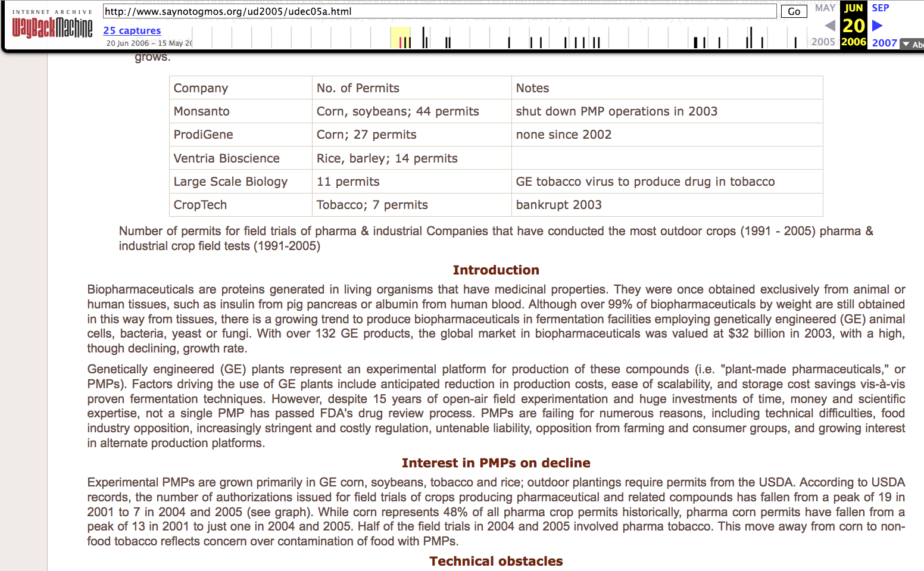Screen dimensions: 924x571
Task: Select the 2005 year label
Action: (x=823, y=42)
